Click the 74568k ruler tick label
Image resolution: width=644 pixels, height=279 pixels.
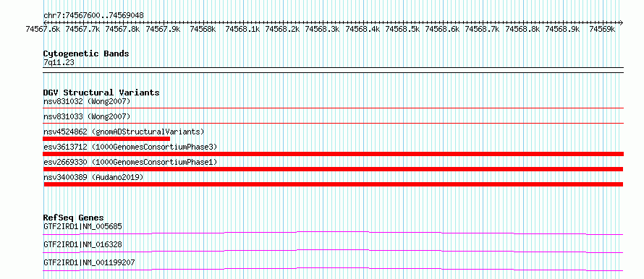[203, 29]
